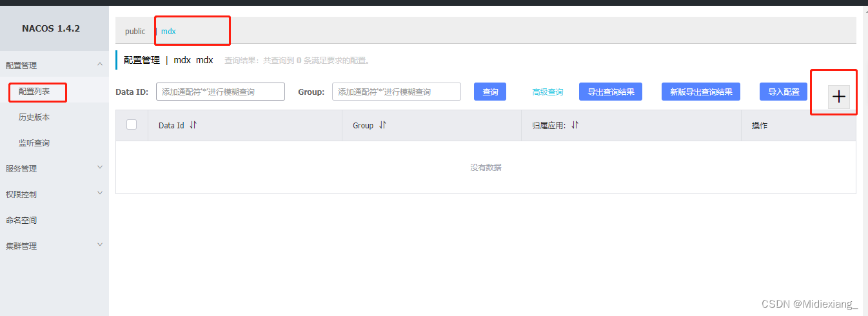Image resolution: width=868 pixels, height=316 pixels.
Task: Click the plus icon to create configuration
Action: pyautogui.click(x=838, y=96)
